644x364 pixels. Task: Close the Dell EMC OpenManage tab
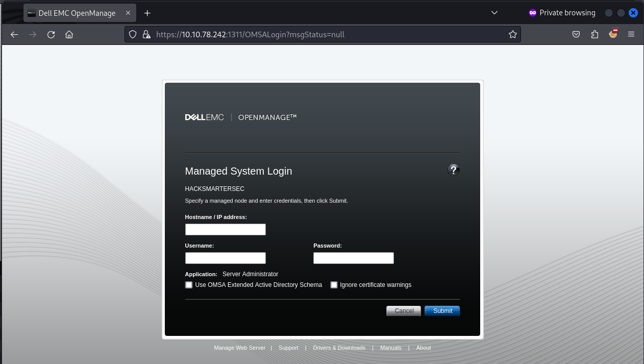tap(128, 13)
